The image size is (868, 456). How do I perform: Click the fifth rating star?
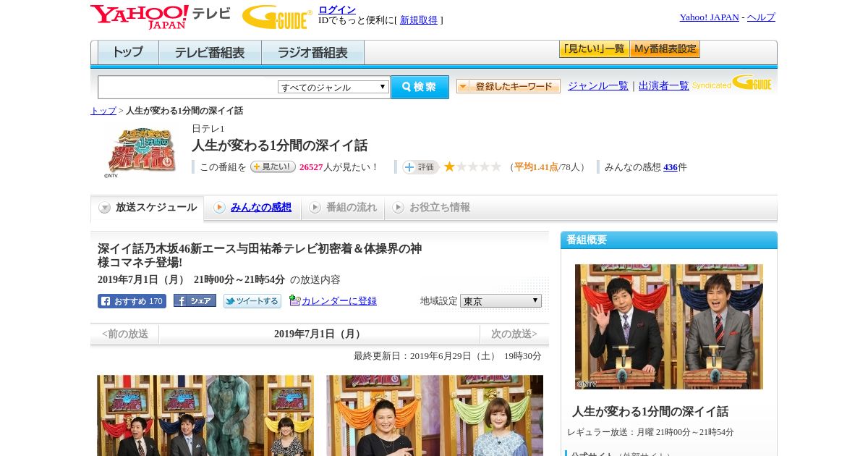pos(496,166)
